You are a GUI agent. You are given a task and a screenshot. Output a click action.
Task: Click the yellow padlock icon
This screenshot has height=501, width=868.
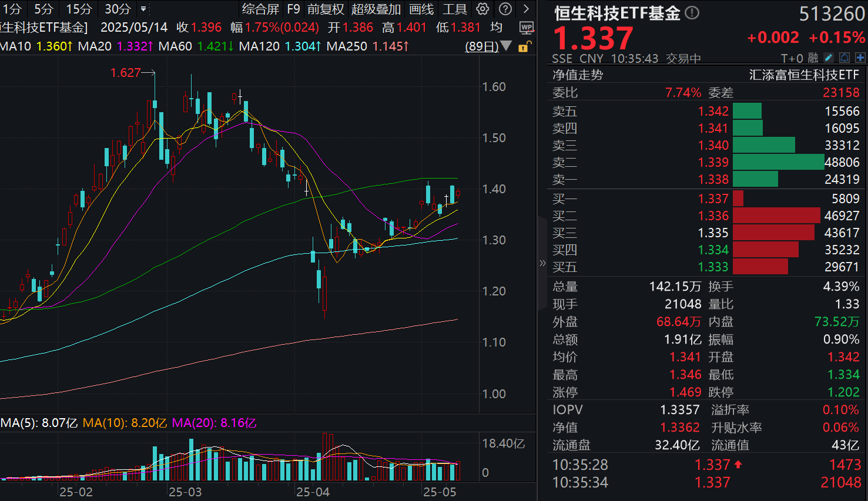point(524,47)
